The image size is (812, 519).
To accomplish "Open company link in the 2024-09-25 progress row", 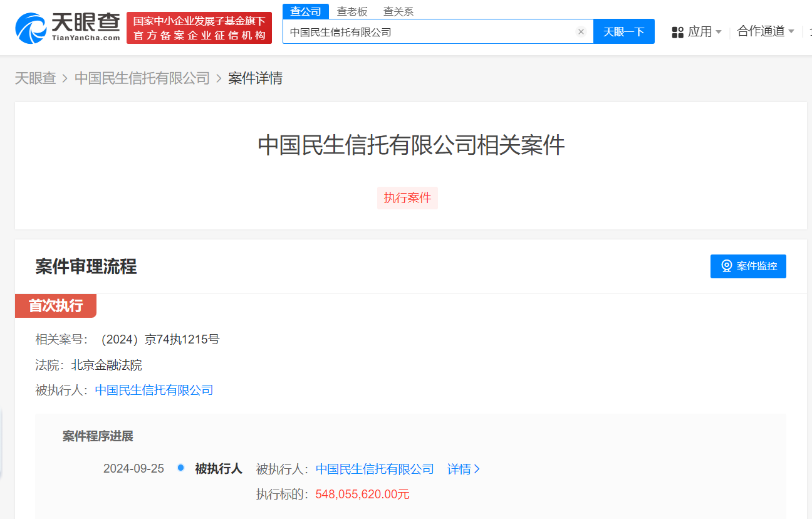I will (x=375, y=469).
